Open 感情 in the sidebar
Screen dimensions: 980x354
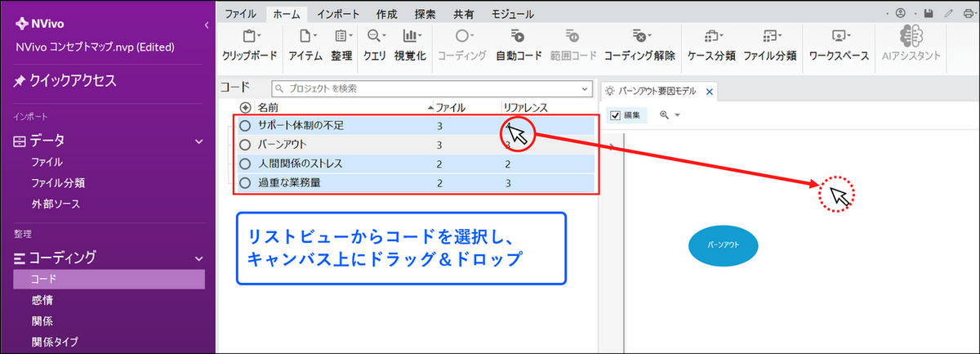tap(42, 300)
